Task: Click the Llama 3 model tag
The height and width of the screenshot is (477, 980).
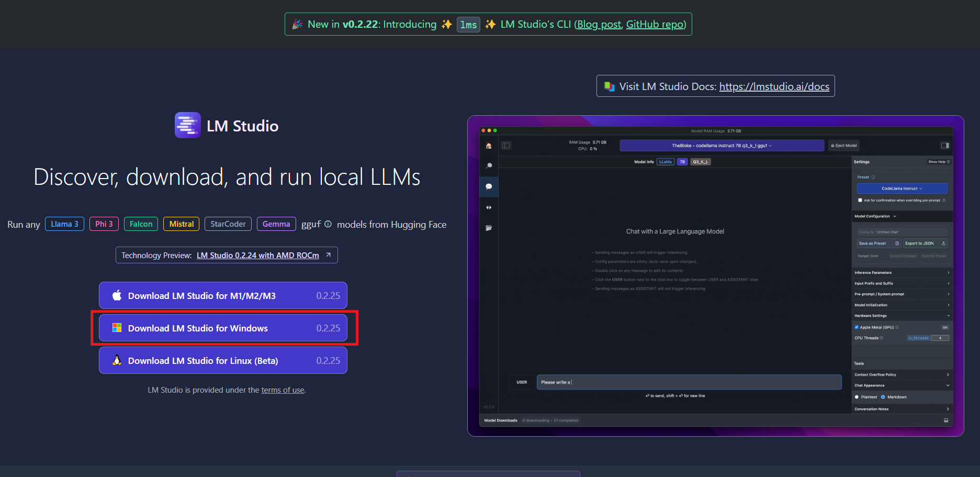Action: (x=64, y=224)
